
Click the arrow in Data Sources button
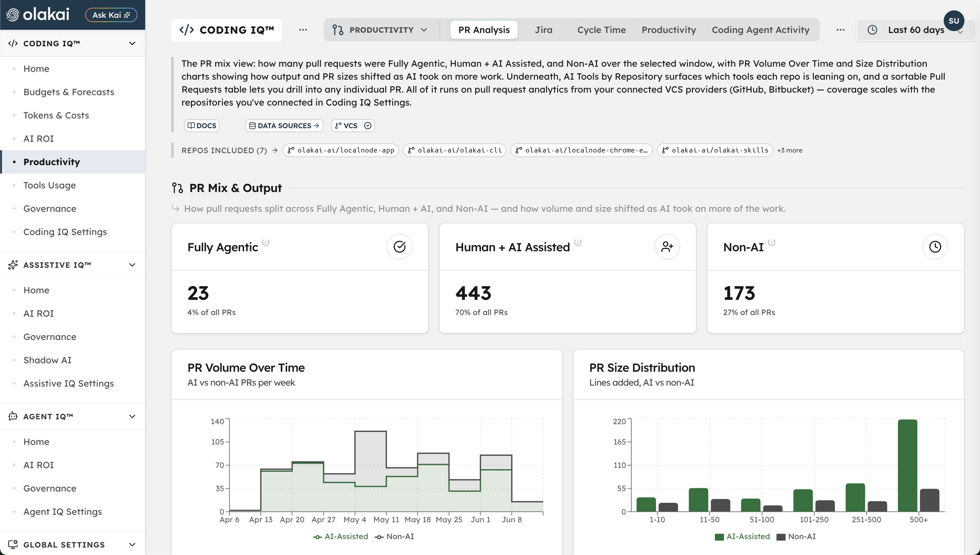tap(316, 125)
